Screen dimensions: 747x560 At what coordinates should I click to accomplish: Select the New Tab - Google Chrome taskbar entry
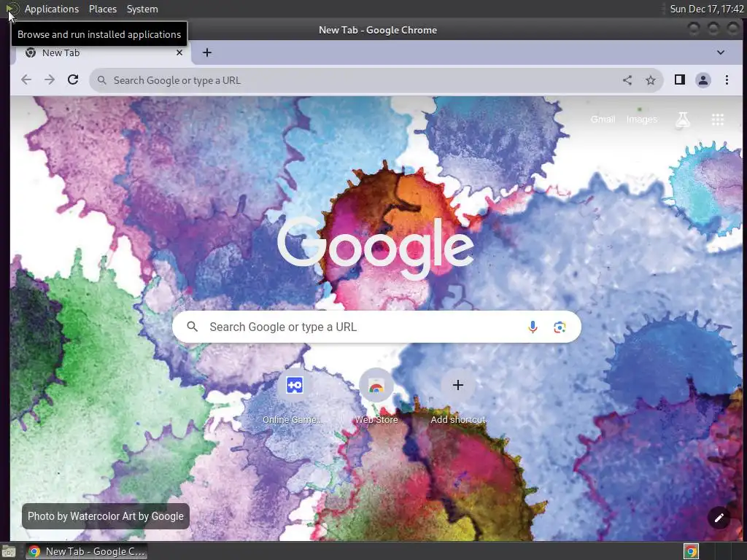coord(86,551)
